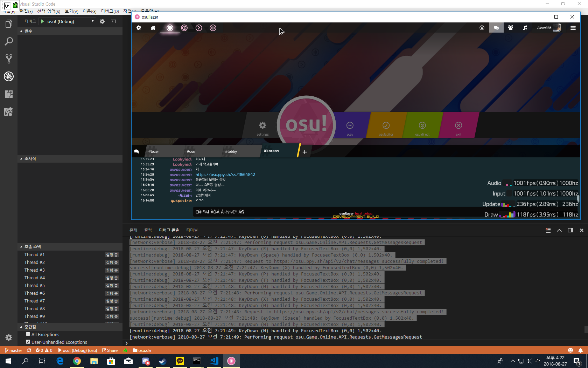Image resolution: width=588 pixels, height=368 pixels.
Task: Open the Explorer view in VS Code
Action: (9, 24)
